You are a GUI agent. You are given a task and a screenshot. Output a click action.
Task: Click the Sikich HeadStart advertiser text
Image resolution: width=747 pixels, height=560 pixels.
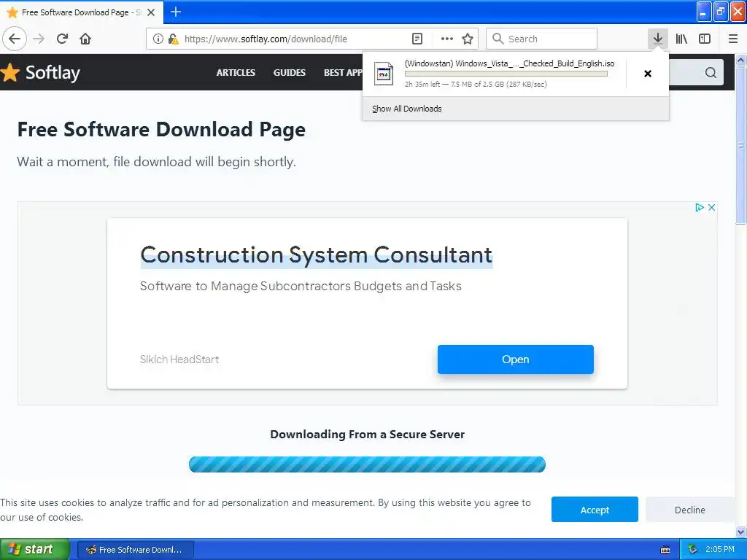pos(179,359)
